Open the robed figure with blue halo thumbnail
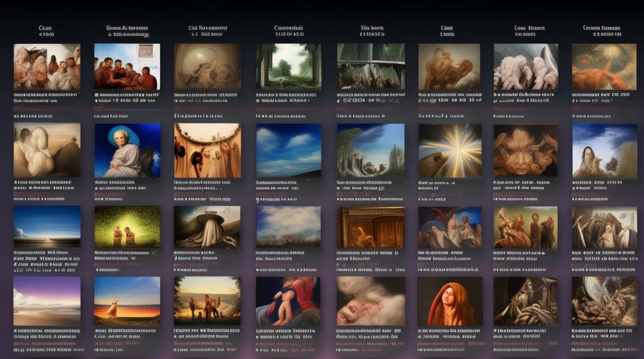Viewport: 644px width, 359px height. pos(127,151)
